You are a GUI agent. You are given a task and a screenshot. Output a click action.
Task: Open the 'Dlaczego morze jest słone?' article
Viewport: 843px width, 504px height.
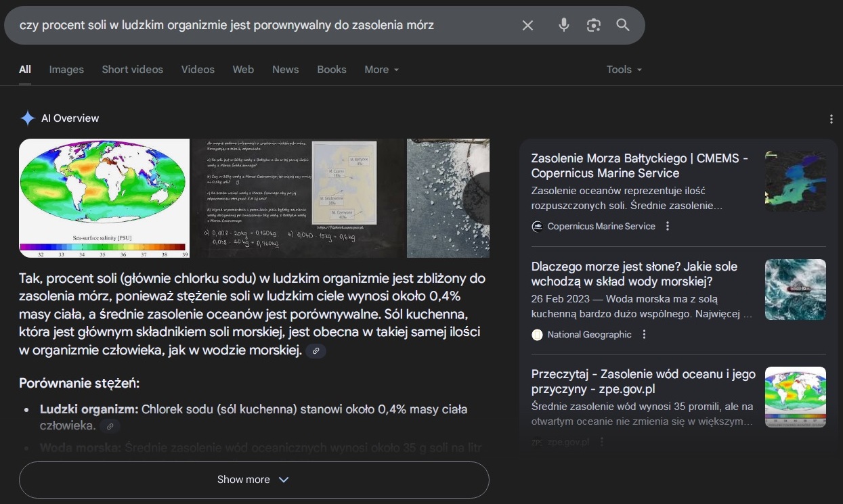[x=634, y=274]
